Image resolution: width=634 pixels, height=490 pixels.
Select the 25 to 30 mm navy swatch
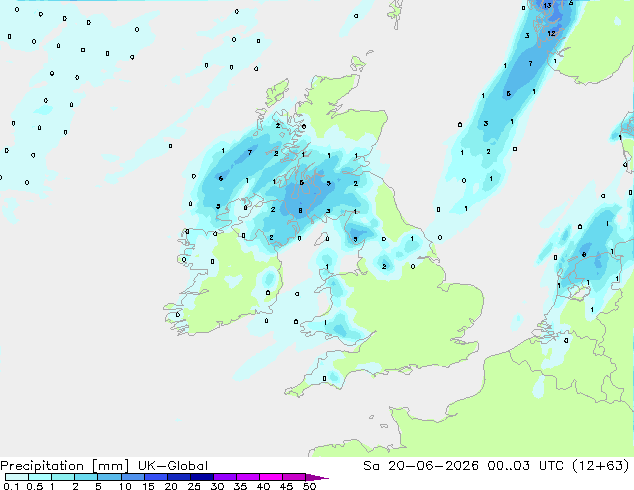tap(201, 477)
